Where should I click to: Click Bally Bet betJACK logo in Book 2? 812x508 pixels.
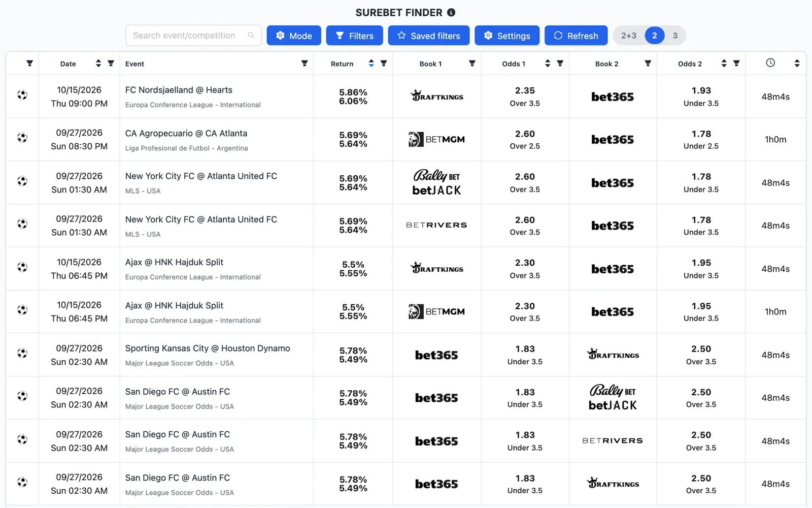click(x=613, y=398)
